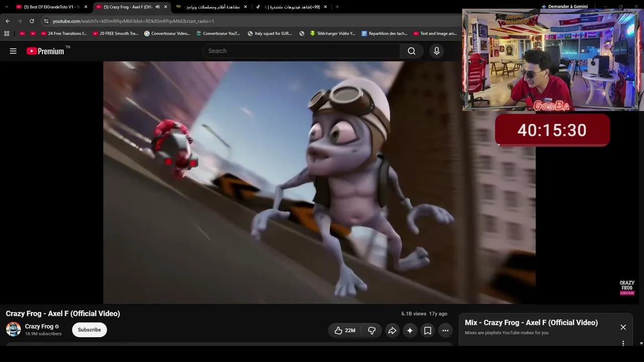Open more actions three-dot menu
The image size is (644, 362).
coord(445,330)
